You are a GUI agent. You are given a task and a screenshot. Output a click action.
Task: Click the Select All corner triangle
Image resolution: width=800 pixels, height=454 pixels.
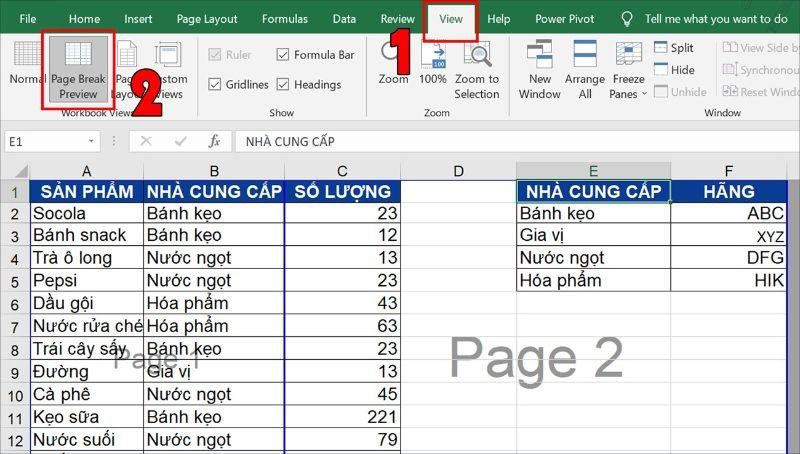(21, 171)
